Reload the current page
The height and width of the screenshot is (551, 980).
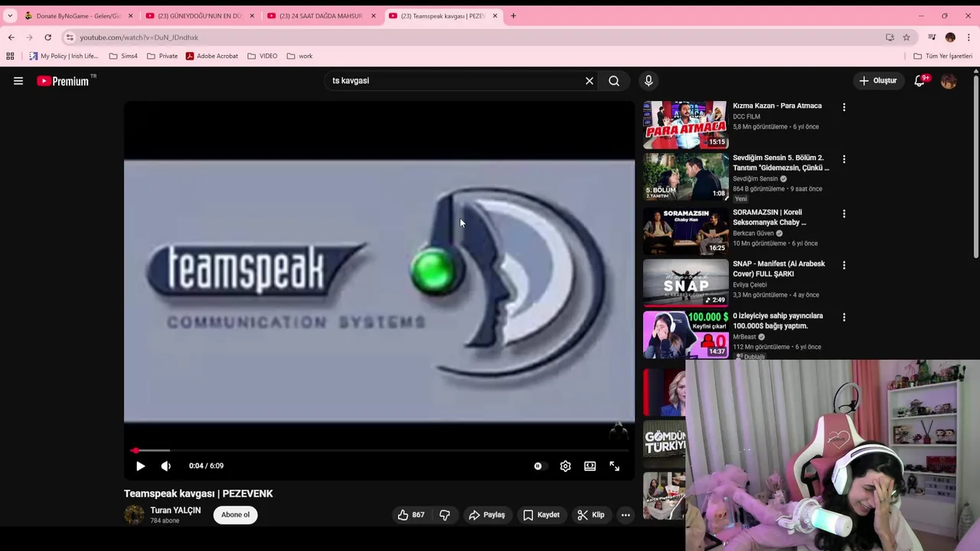pyautogui.click(x=47, y=37)
